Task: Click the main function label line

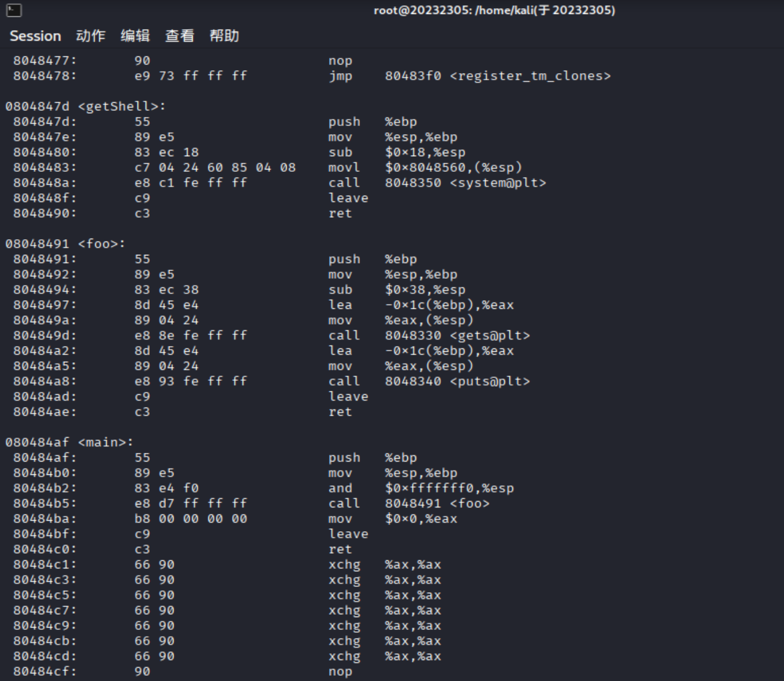Action: coord(69,442)
